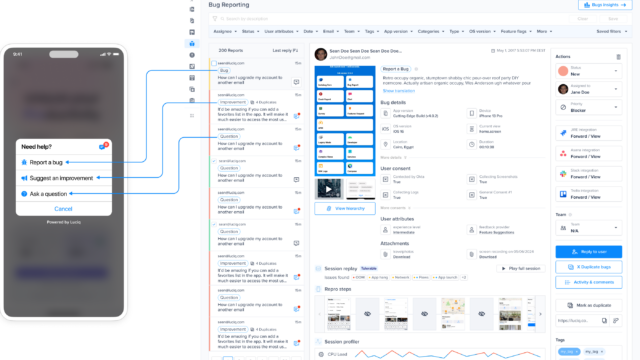Tick the checkbox on the first Bug report

(214, 63)
